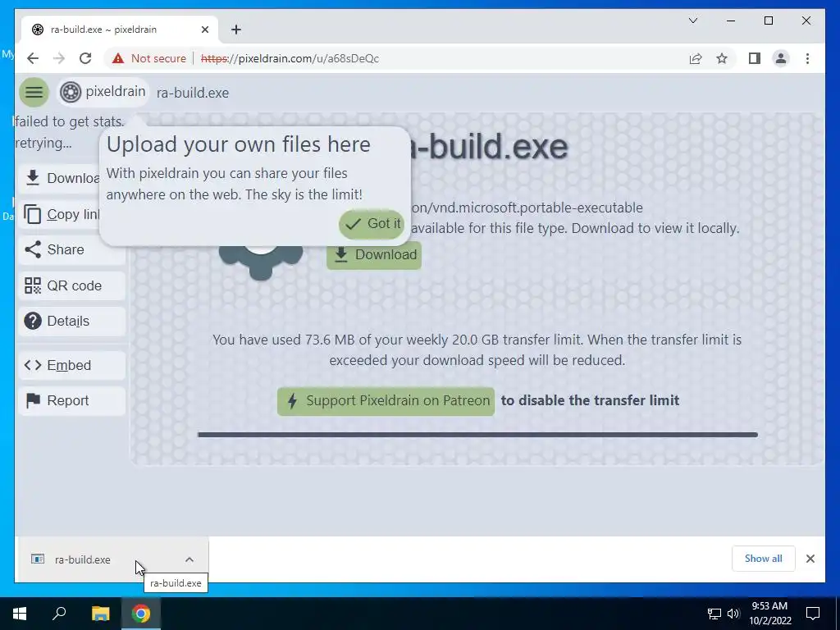
Task: Open the volume tray icon
Action: tap(733, 614)
